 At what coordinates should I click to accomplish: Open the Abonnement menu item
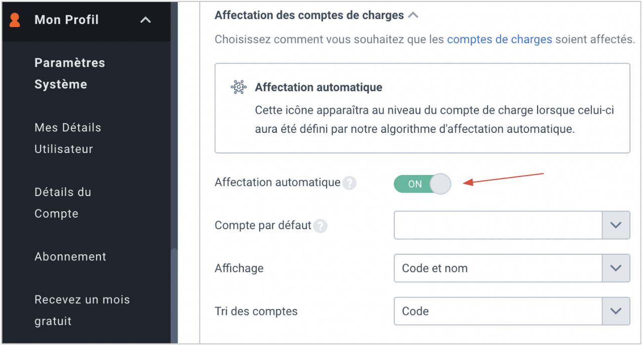click(70, 257)
